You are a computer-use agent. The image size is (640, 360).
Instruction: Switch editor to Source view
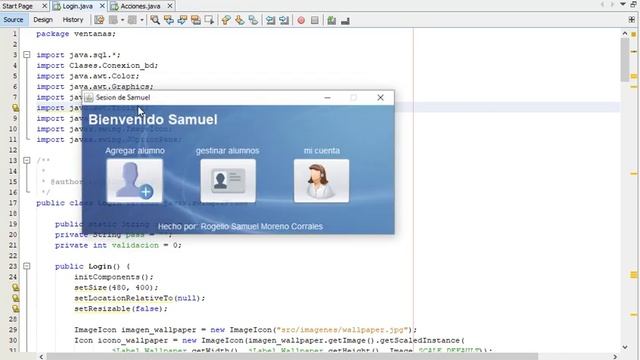13,20
